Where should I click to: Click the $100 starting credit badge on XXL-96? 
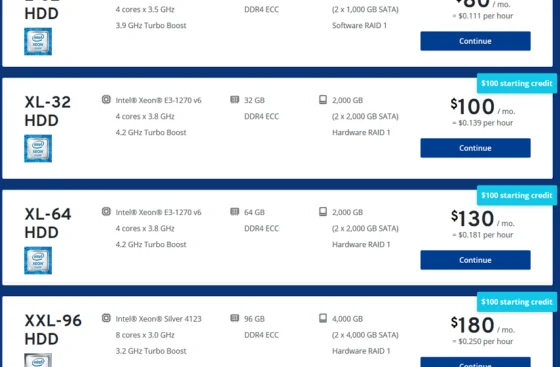click(x=517, y=302)
